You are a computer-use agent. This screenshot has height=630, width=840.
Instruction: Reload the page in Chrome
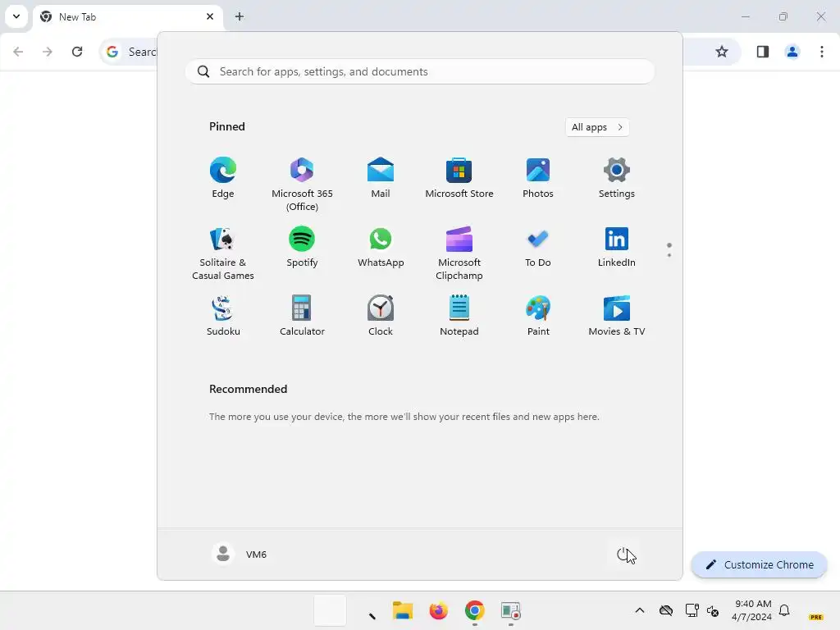pyautogui.click(x=77, y=52)
